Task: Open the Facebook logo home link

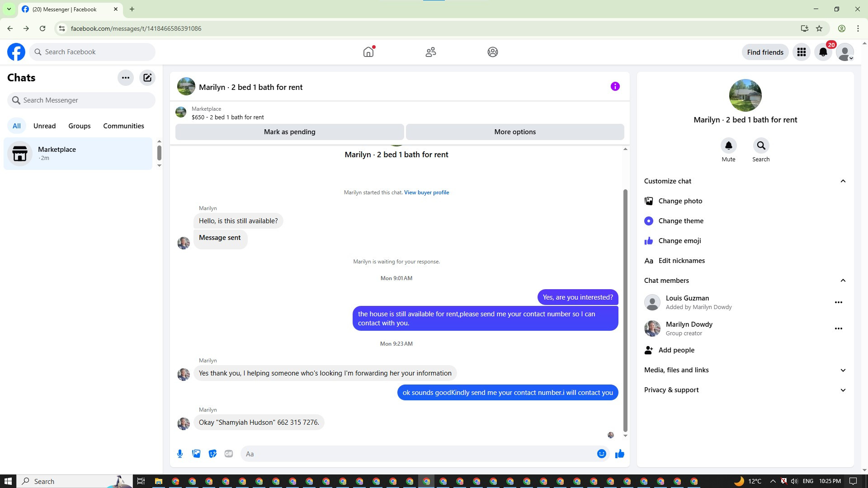Action: pos(16,52)
